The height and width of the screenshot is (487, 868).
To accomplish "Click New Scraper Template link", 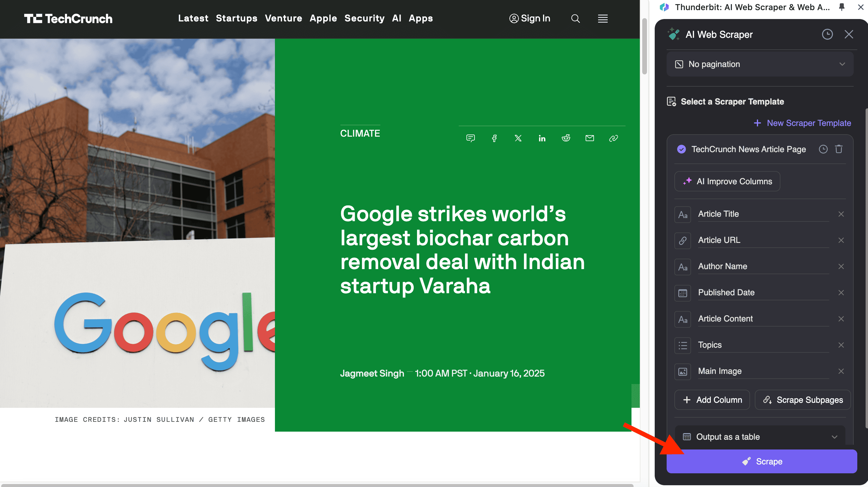I will tap(802, 123).
